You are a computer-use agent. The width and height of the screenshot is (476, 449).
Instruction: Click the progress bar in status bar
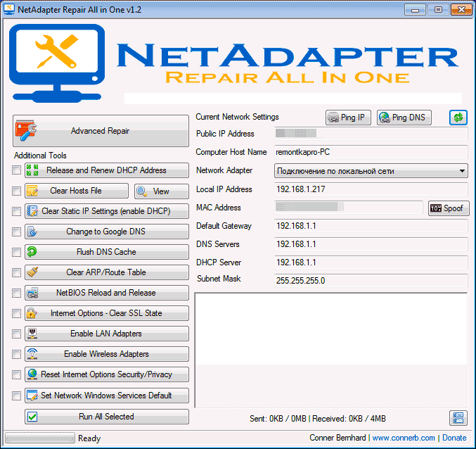[x=39, y=438]
